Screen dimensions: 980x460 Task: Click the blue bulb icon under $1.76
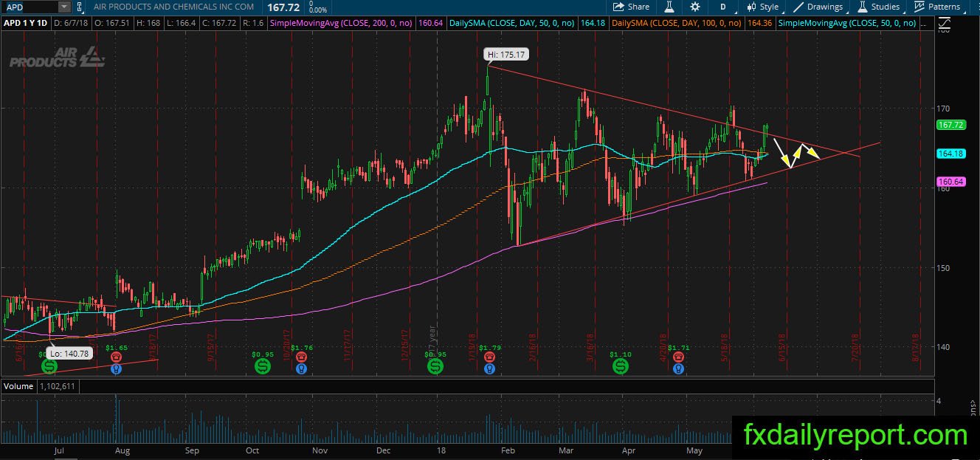point(301,368)
